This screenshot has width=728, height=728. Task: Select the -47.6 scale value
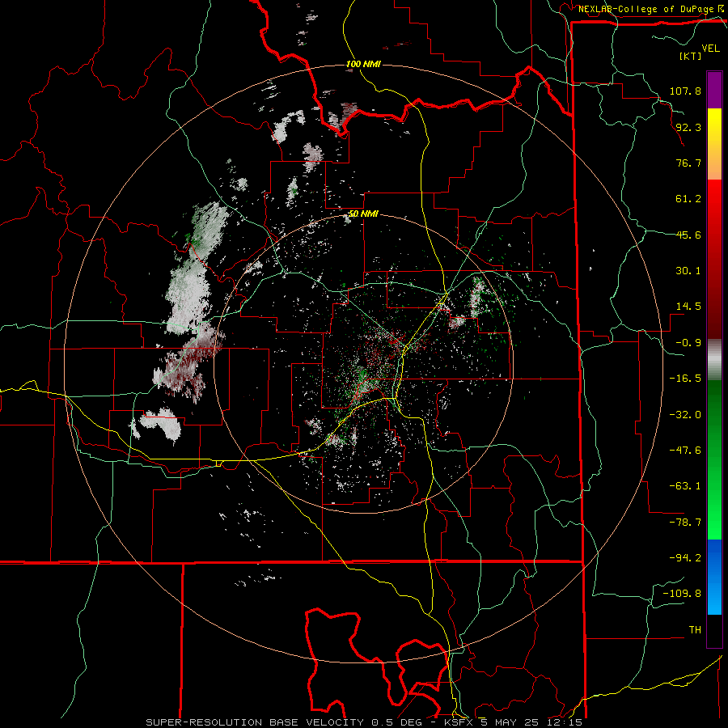pyautogui.click(x=685, y=451)
